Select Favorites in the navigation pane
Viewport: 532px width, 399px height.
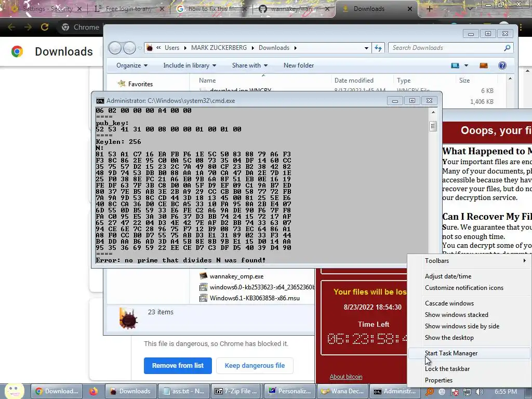140,84
